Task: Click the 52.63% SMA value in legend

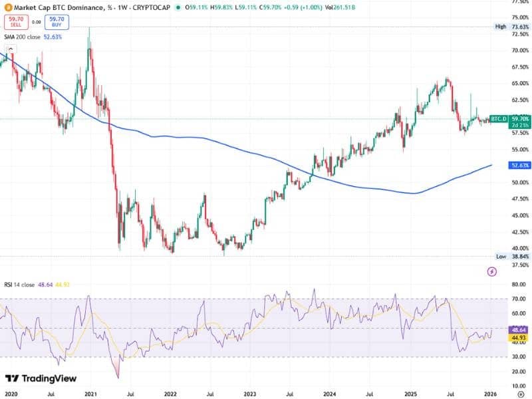Action: coord(52,38)
